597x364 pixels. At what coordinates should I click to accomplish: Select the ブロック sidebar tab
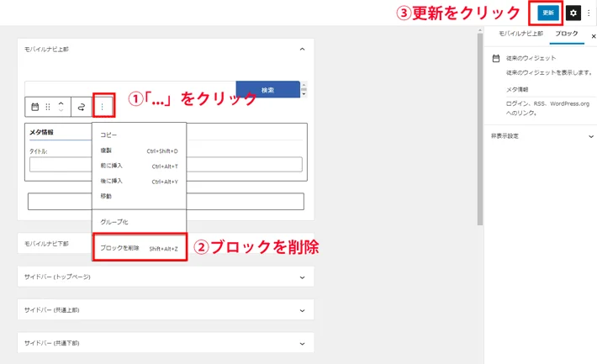tap(567, 34)
